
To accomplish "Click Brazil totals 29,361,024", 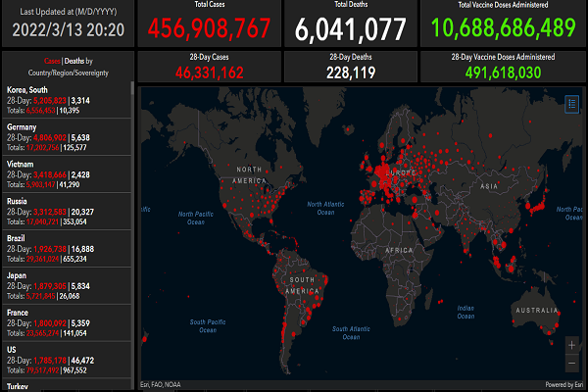I will [43, 259].
